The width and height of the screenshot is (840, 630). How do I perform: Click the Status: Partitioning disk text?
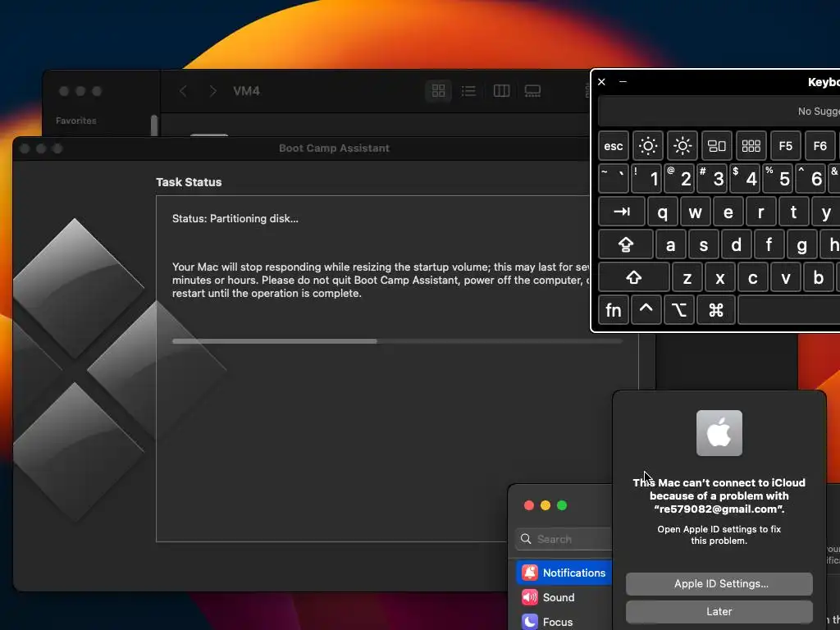(x=235, y=218)
